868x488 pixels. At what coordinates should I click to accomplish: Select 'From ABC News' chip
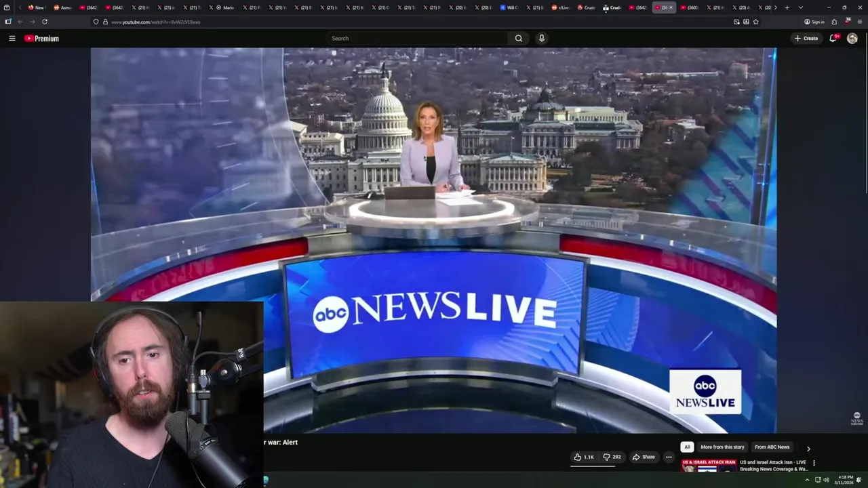pyautogui.click(x=772, y=447)
